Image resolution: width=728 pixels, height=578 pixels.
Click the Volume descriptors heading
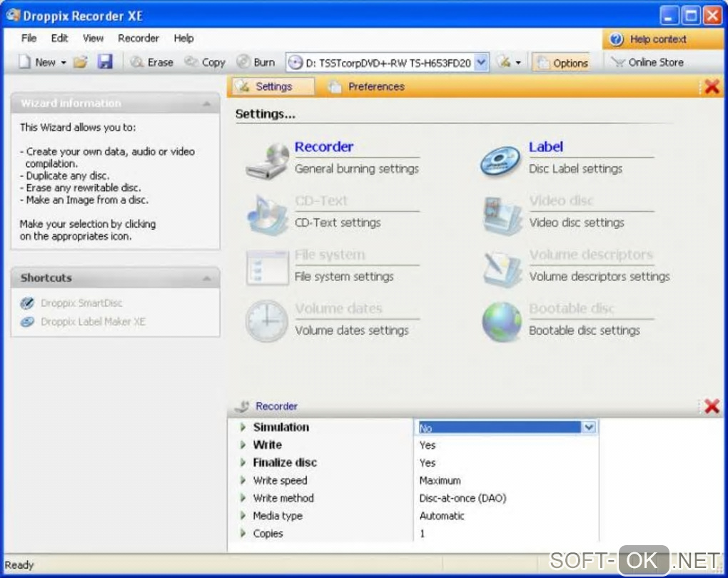tap(591, 255)
